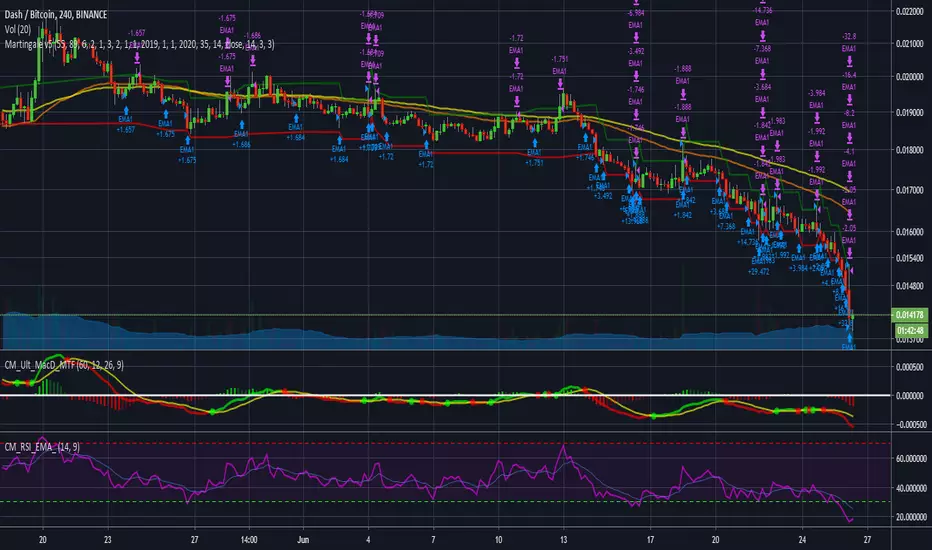Screen dimensions: 932x550
Task: Open the CM_Ult_MacD_MTF indicator legend
Action: pyautogui.click(x=64, y=365)
